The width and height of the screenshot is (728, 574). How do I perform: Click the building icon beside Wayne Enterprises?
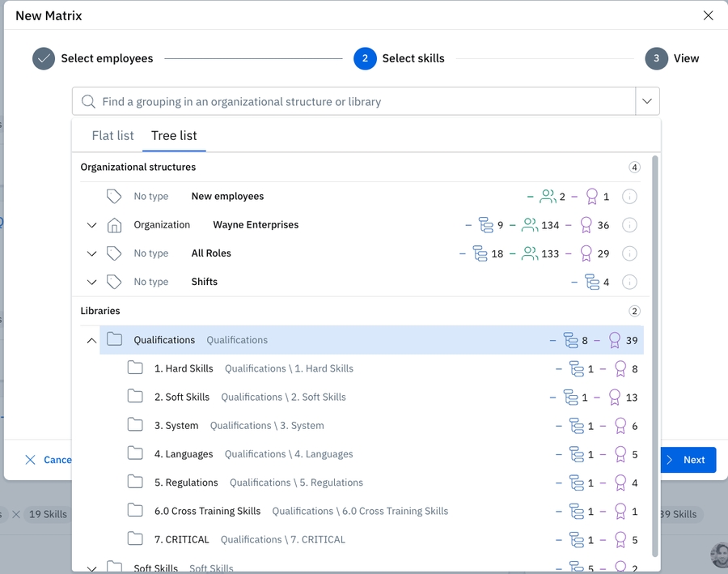coord(114,225)
